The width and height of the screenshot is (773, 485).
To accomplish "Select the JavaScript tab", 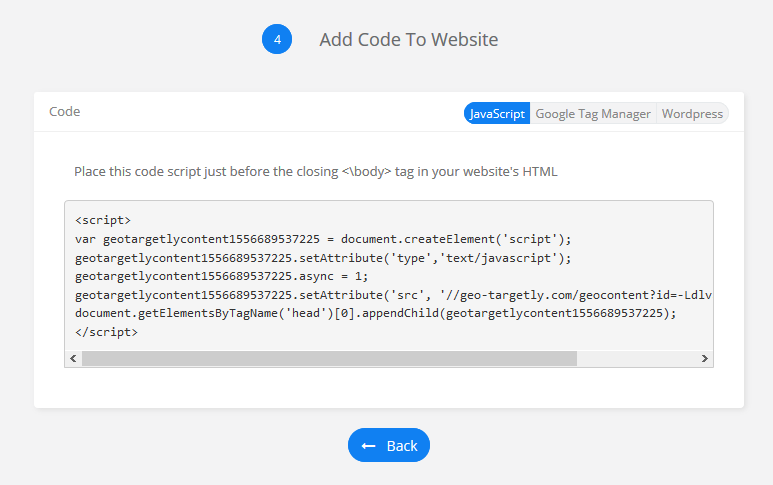I will (497, 113).
